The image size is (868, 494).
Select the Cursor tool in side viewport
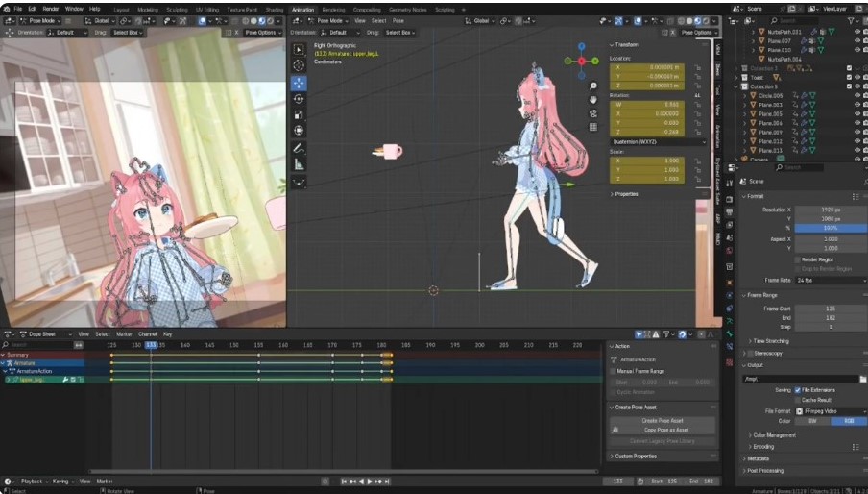[x=299, y=66]
